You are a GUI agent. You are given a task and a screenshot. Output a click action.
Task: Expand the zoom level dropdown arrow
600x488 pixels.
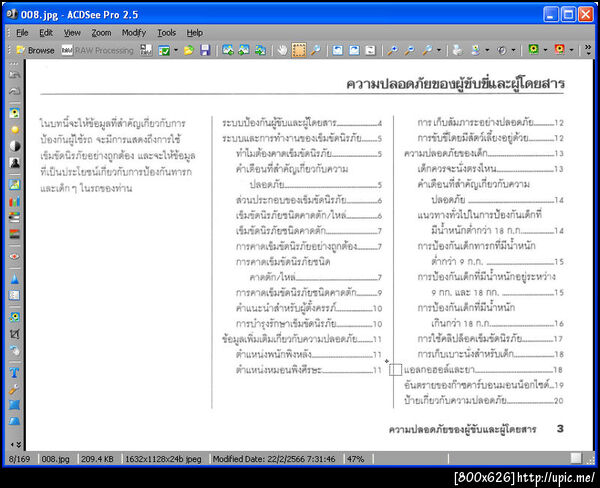coord(439,50)
